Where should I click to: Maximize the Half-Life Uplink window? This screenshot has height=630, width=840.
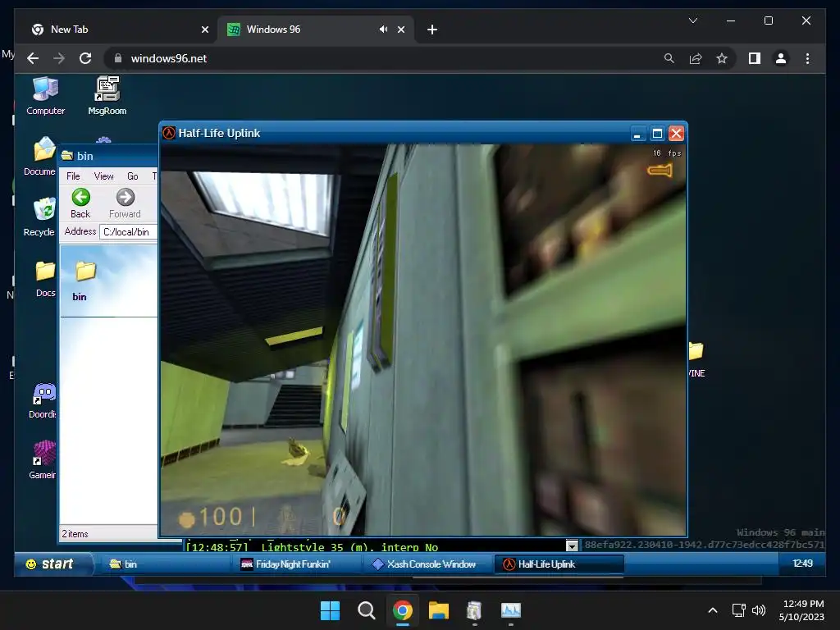tap(657, 134)
